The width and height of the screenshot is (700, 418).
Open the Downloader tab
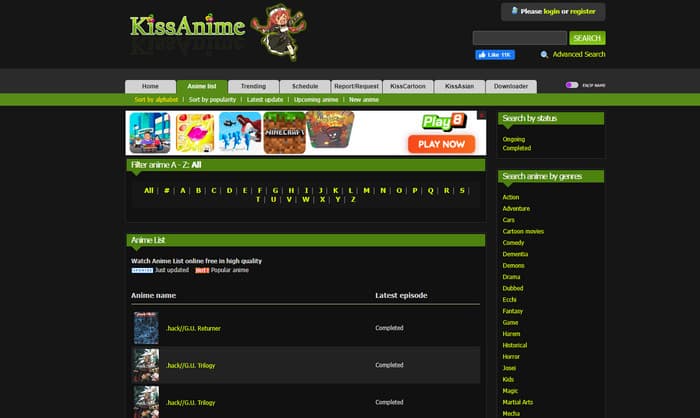(511, 86)
